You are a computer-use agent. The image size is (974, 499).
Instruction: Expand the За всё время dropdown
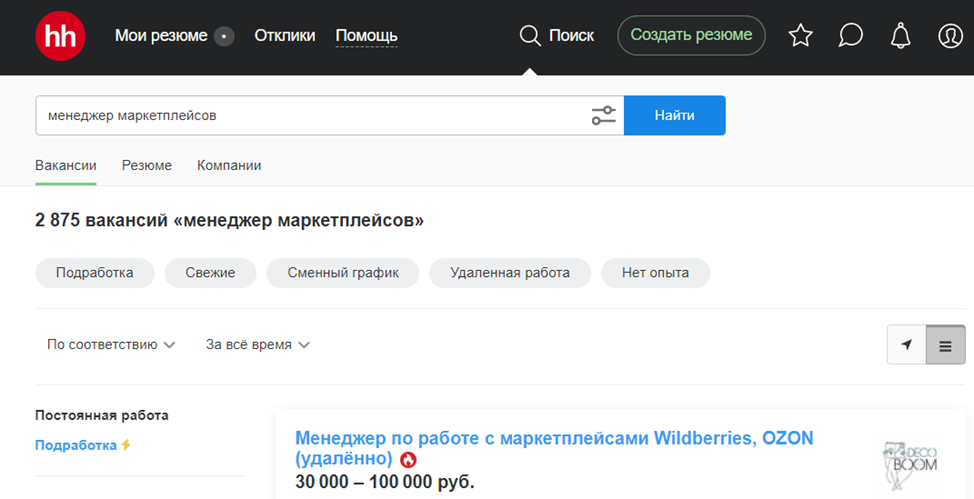[x=258, y=345]
